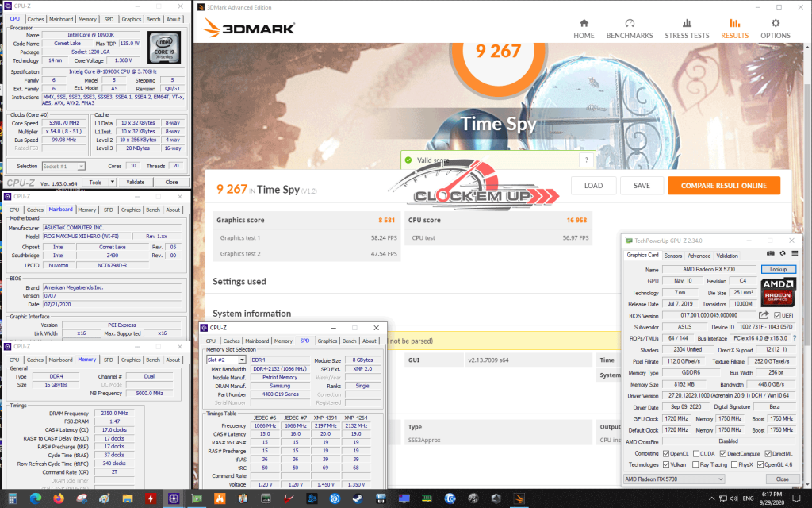
Task: Open STRESS TESTS section icon
Action: click(x=687, y=25)
